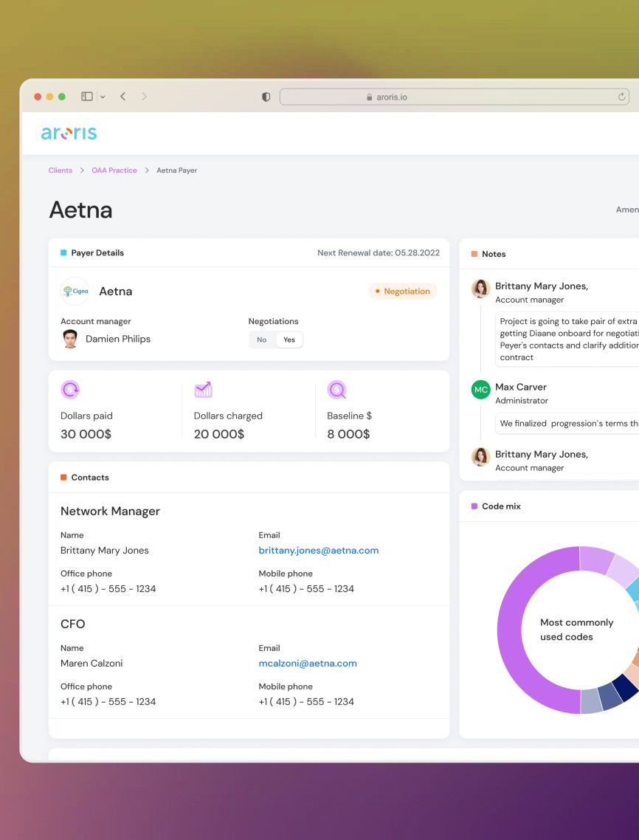Open Damien Philips avatar photo

click(x=70, y=339)
